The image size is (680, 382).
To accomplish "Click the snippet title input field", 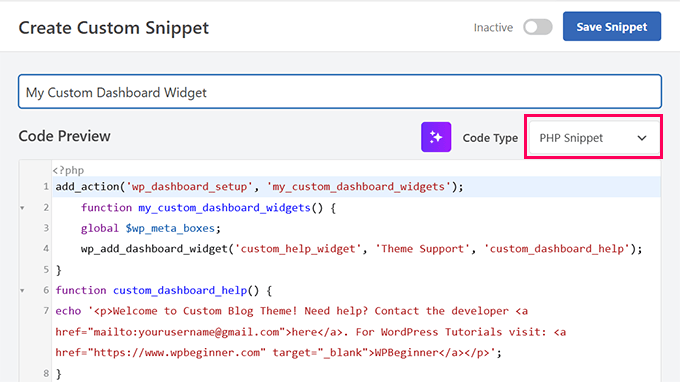I will click(x=340, y=92).
